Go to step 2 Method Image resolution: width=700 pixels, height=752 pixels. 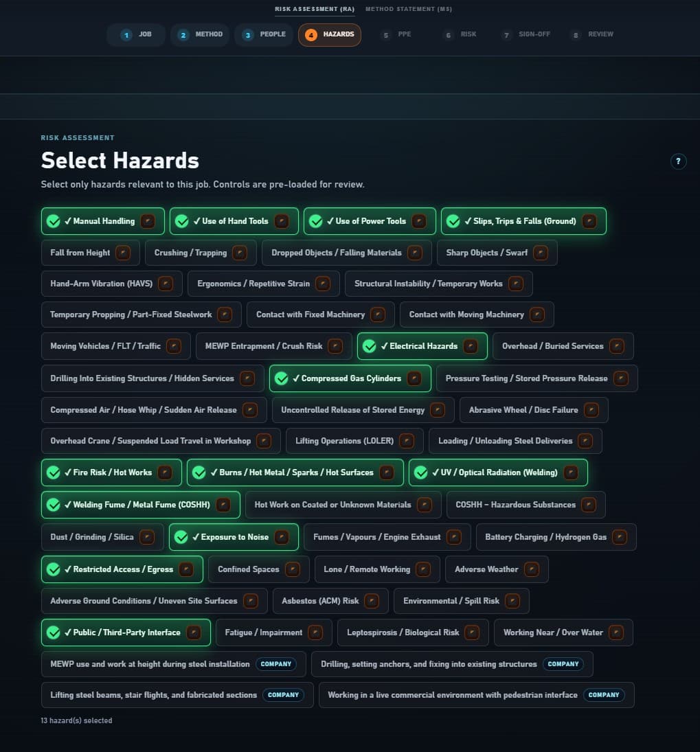click(x=200, y=34)
